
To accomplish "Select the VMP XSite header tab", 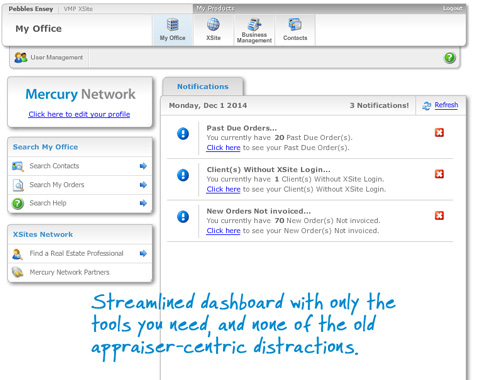I will coord(78,9).
